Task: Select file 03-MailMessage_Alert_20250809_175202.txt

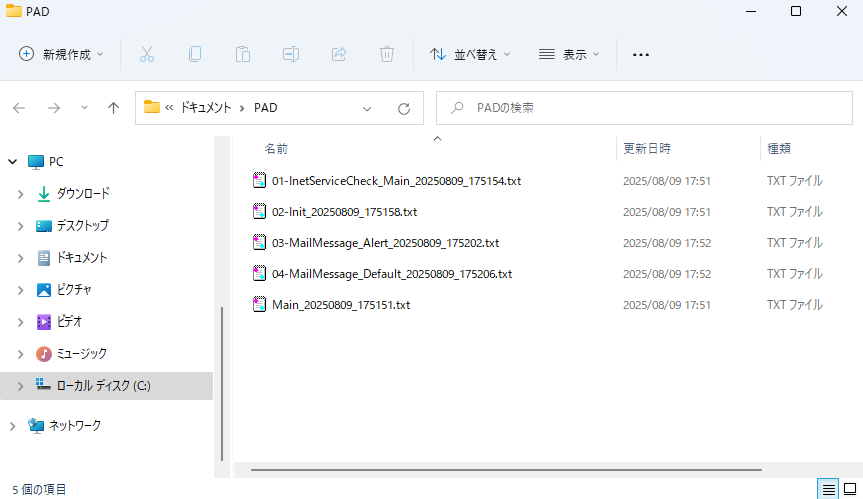Action: tap(385, 243)
